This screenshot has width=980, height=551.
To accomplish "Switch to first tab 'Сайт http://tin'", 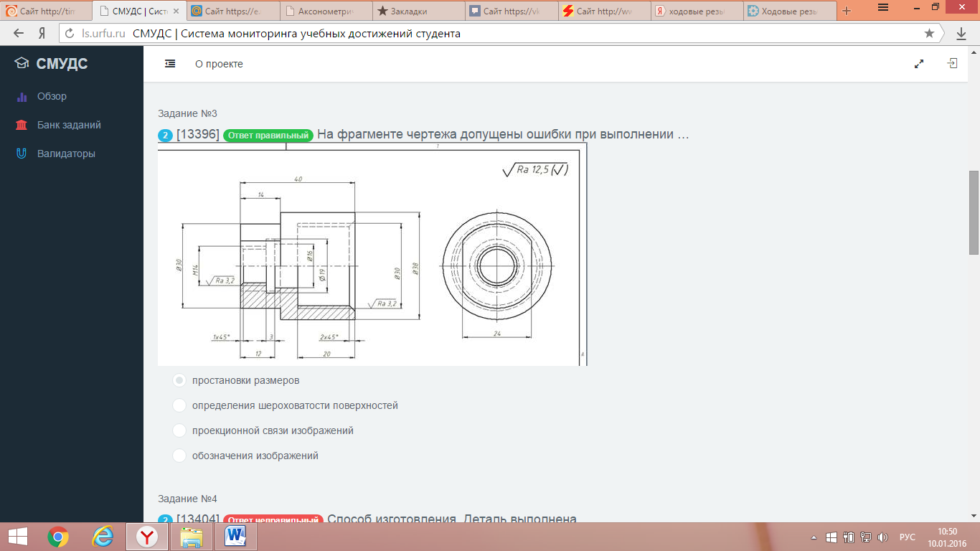I will pyautogui.click(x=47, y=11).
